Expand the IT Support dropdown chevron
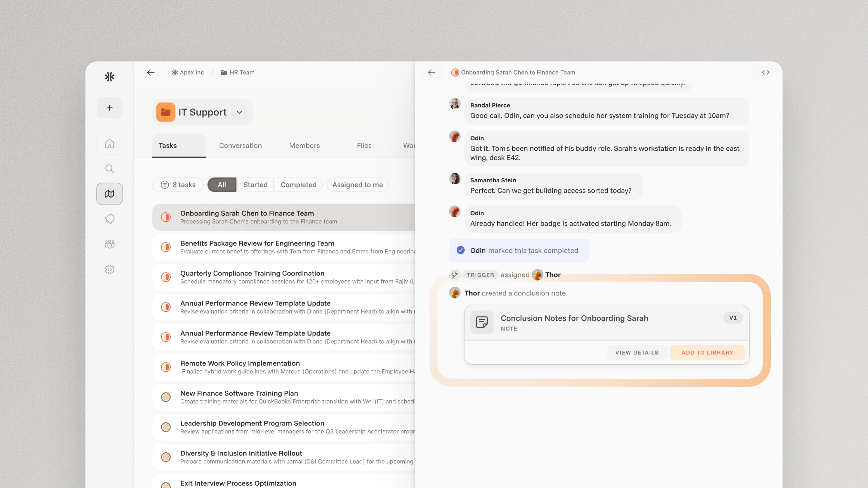868x488 pixels. tap(239, 112)
